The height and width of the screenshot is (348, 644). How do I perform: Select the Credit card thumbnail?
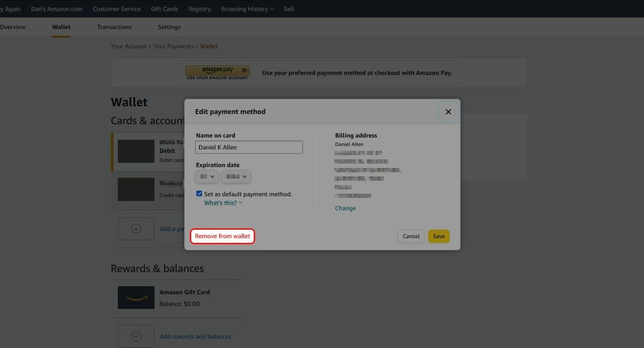[x=136, y=189]
